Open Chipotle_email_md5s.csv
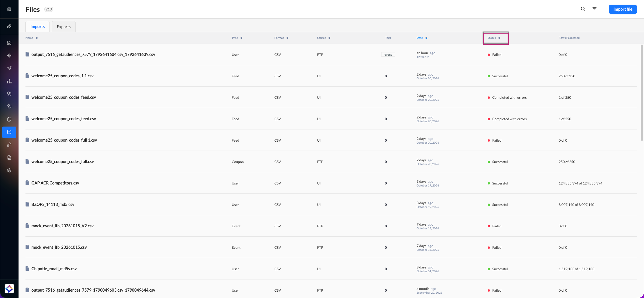This screenshot has height=298, width=644. click(x=54, y=269)
